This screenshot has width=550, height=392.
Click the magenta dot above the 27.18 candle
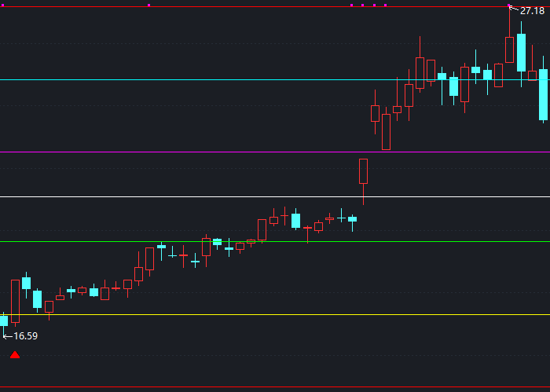click(x=509, y=5)
